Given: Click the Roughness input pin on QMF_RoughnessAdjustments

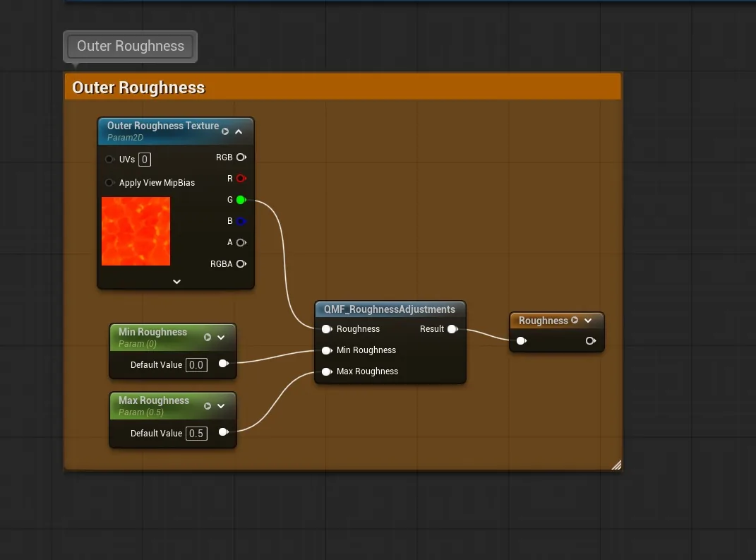Looking at the screenshot, I should click(327, 329).
